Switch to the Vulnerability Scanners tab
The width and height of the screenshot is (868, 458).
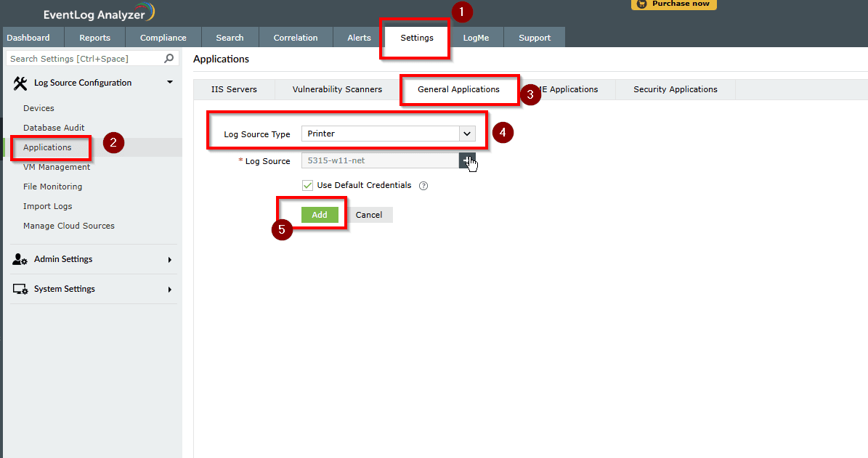[337, 89]
